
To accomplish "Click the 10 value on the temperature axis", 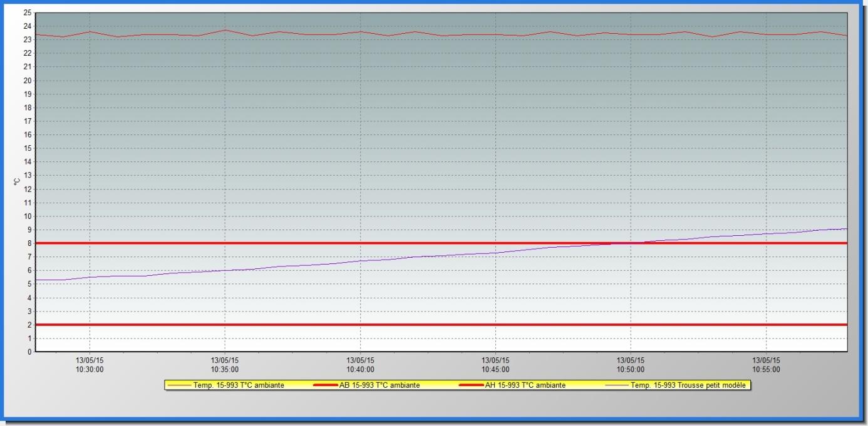I will (x=27, y=216).
